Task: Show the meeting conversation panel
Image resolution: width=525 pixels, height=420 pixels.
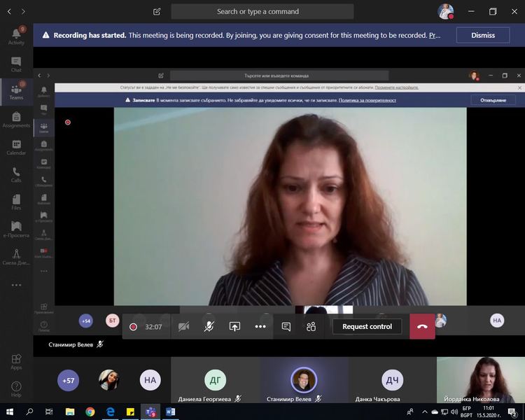Action: pos(286,326)
